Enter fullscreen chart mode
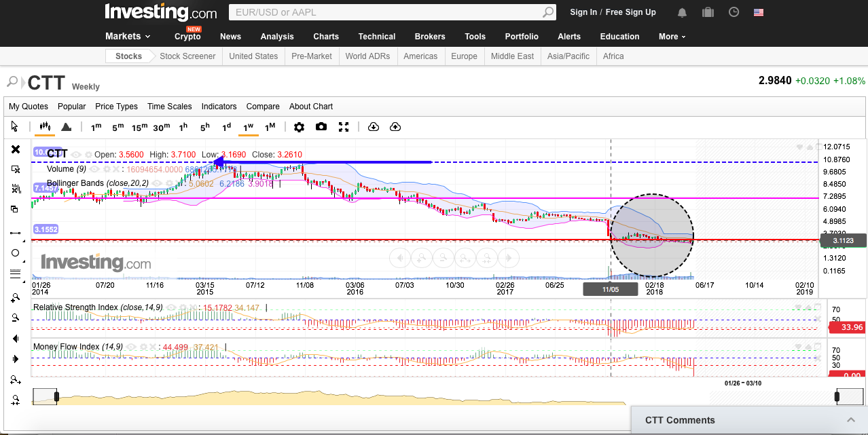 tap(344, 127)
